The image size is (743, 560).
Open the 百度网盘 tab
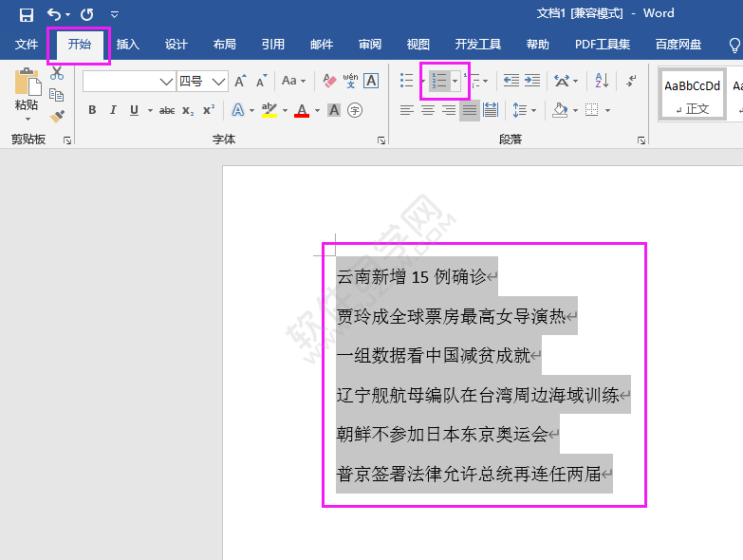(x=678, y=44)
